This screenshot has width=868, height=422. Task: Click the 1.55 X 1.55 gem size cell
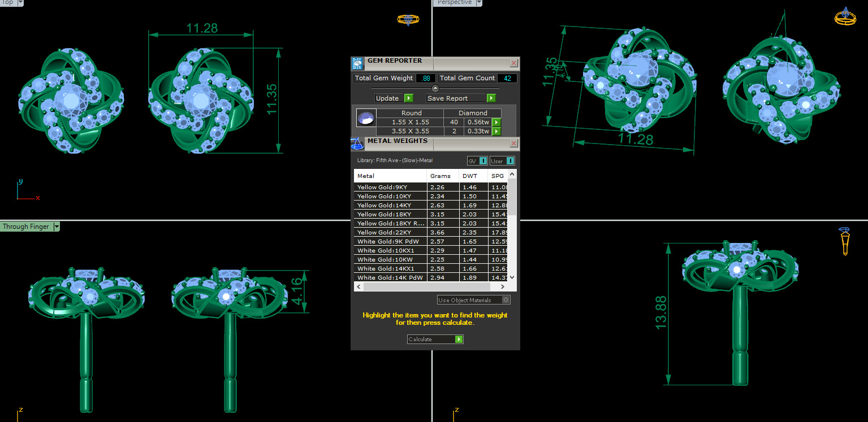point(411,122)
